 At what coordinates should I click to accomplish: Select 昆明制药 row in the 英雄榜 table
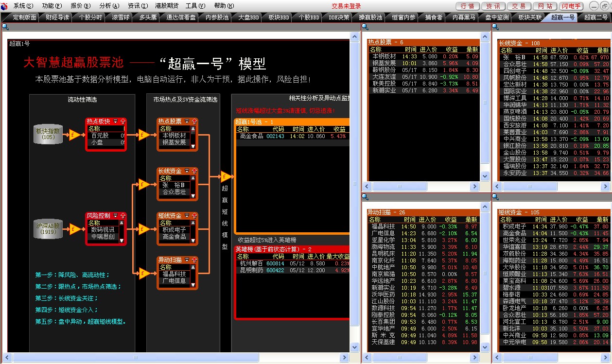pos(292,270)
